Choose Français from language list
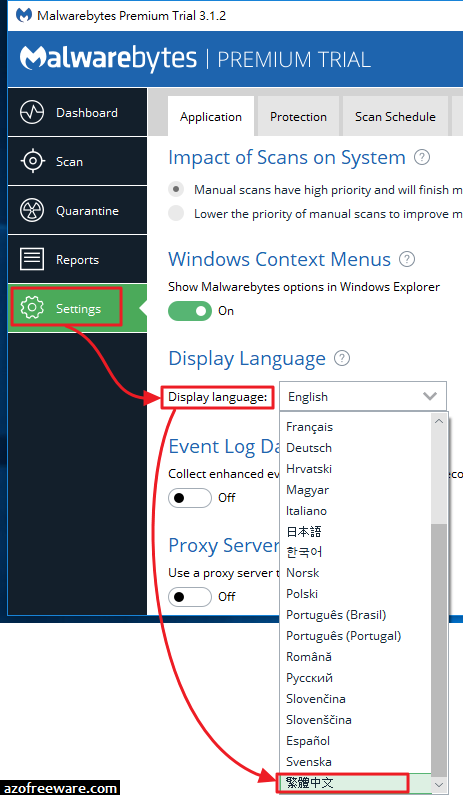 pos(355,427)
